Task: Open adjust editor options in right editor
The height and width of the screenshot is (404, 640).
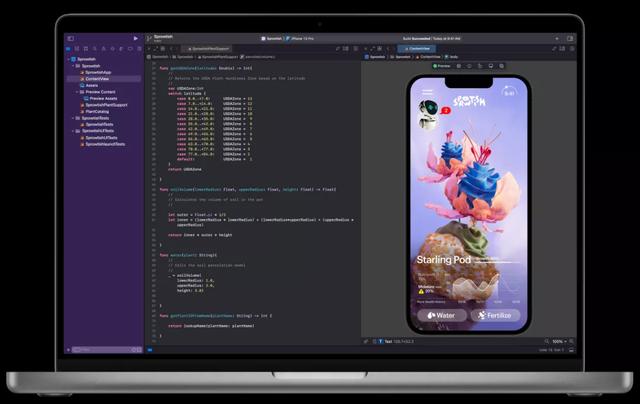Action: 563,49
